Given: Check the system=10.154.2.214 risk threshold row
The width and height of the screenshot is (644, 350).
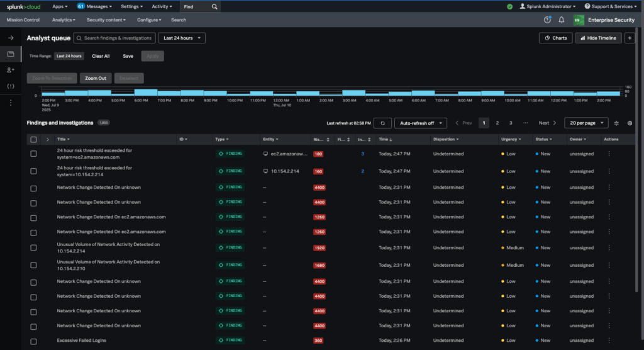Looking at the screenshot, I should pos(34,171).
